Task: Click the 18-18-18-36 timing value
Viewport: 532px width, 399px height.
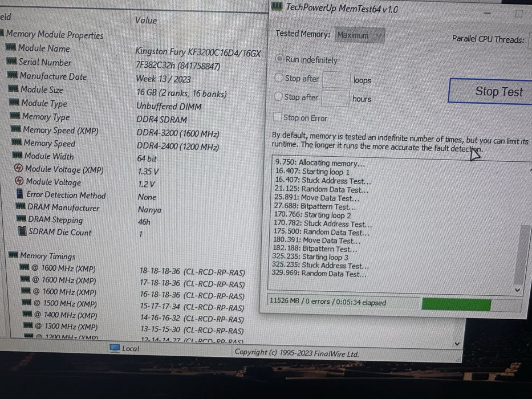Action: 192,272
